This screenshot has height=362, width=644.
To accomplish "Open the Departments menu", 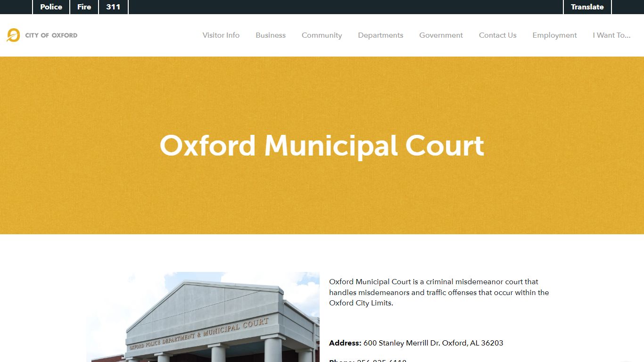I will 380,35.
